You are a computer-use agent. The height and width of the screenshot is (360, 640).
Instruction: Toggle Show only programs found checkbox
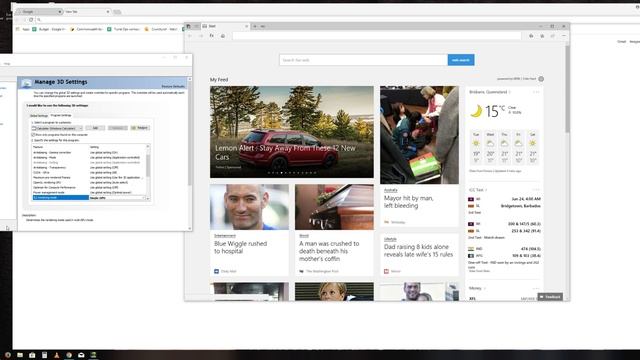coord(33,134)
